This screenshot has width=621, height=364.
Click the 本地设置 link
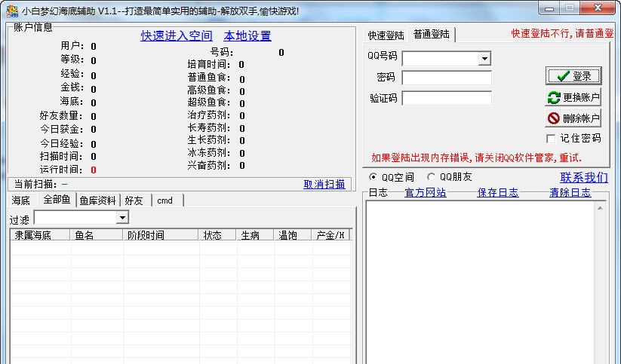(247, 36)
